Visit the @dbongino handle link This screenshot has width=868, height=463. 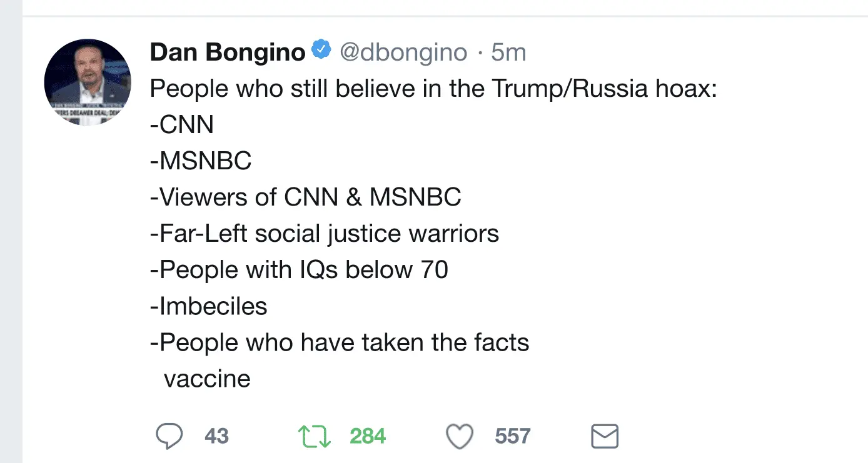(403, 52)
